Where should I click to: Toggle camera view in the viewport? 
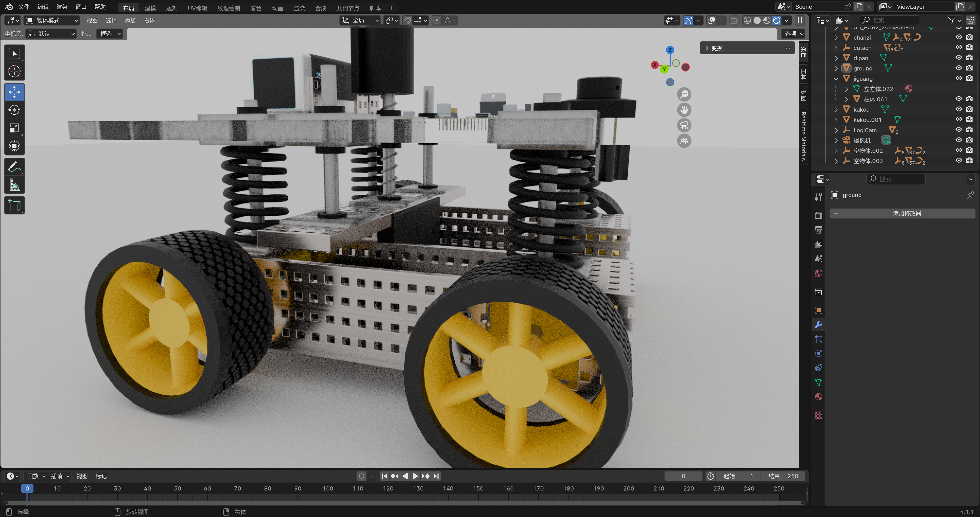684,126
